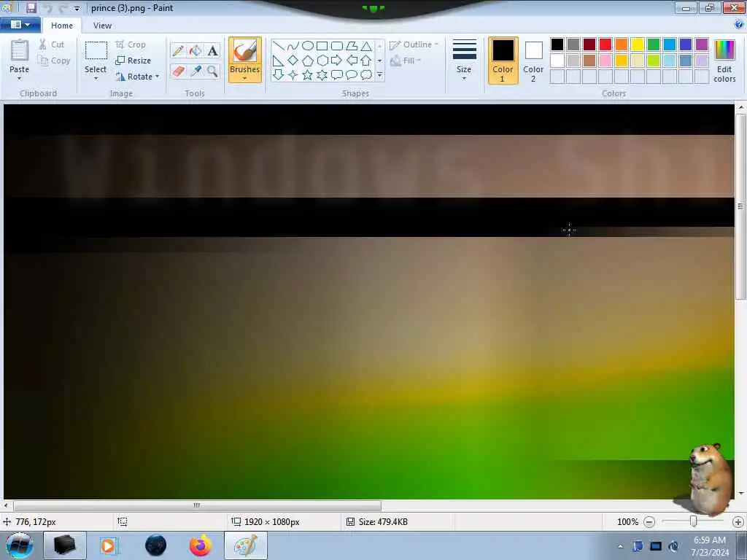The image size is (747, 560).
Task: Select the Fill with color bucket tool
Action: (196, 50)
